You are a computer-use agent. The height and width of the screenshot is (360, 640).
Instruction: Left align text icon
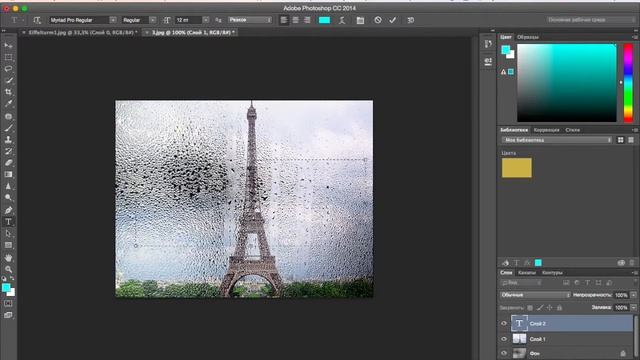coord(284,20)
